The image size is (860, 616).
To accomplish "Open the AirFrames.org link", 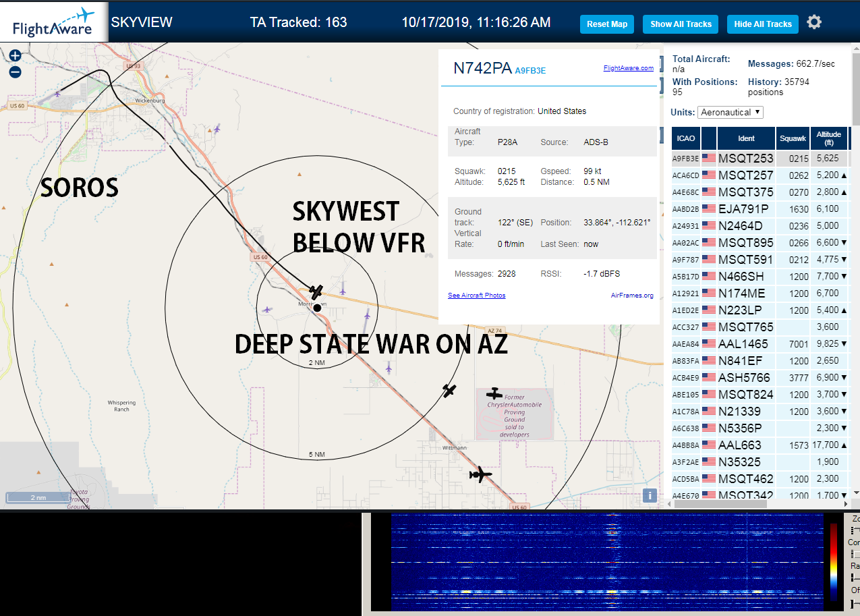I will tap(632, 296).
